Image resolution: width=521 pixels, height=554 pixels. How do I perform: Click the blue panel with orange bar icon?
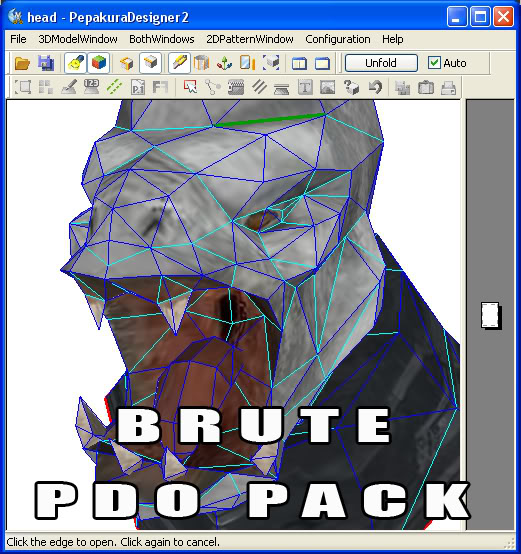coord(248,63)
